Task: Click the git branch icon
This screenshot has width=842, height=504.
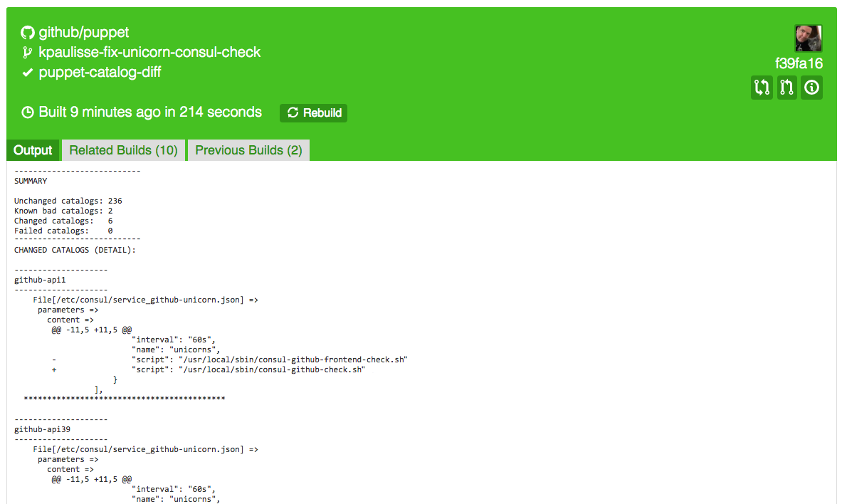Action: point(28,53)
